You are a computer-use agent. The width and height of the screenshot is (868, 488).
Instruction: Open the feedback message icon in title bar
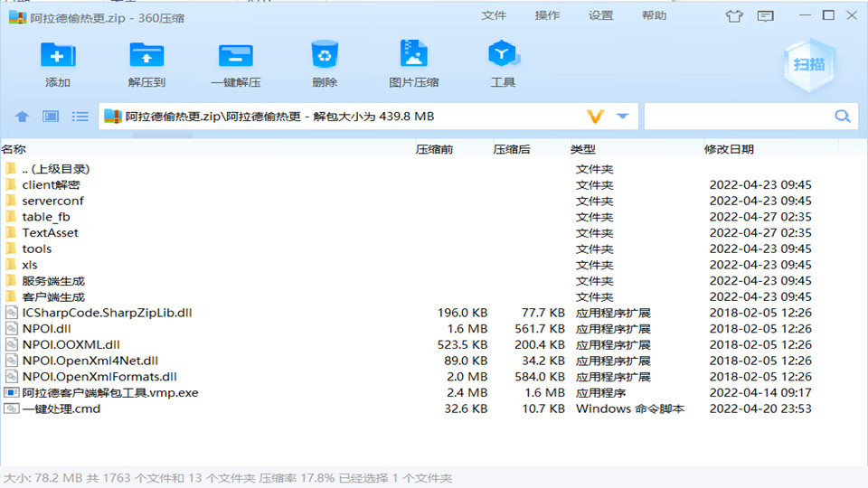[766, 16]
